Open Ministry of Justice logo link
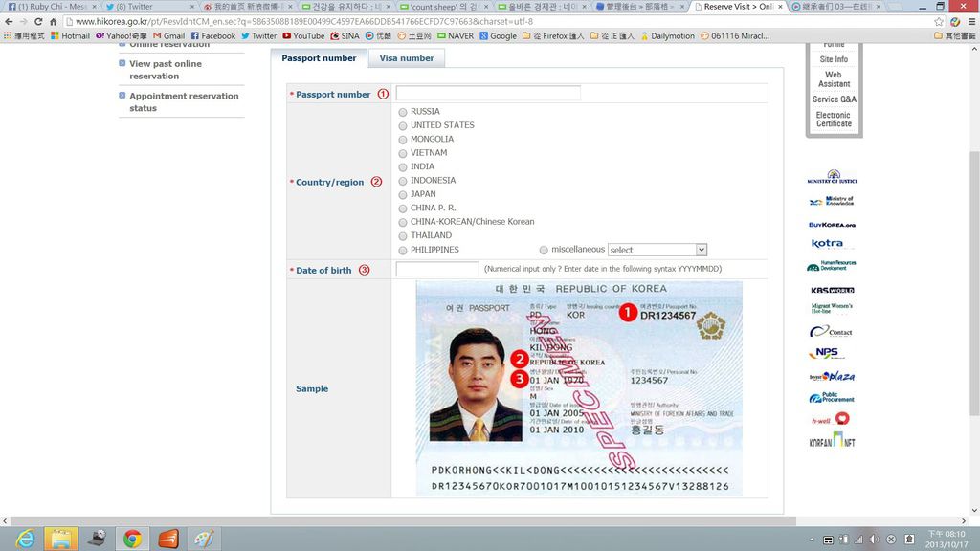The width and height of the screenshot is (980, 551). click(833, 177)
